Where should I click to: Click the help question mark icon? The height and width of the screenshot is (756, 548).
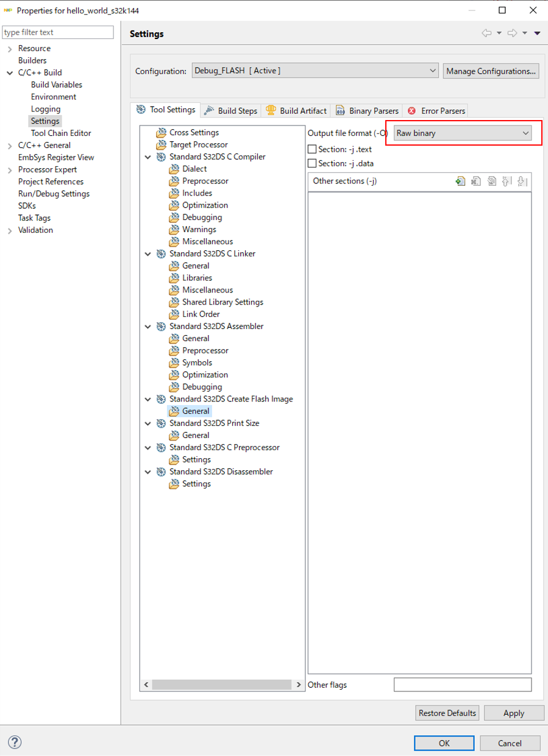pos(15,743)
